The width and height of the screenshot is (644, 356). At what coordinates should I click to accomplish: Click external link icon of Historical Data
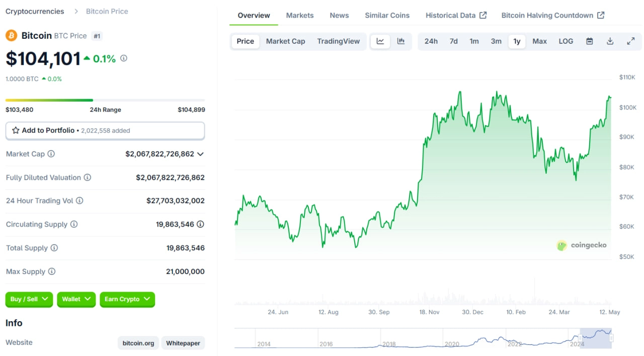pyautogui.click(x=483, y=15)
